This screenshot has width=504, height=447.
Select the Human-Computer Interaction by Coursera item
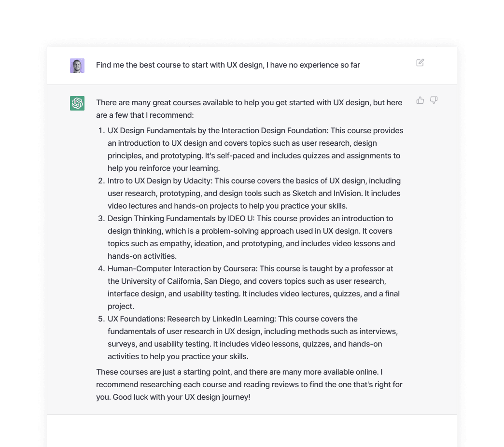[x=253, y=287]
